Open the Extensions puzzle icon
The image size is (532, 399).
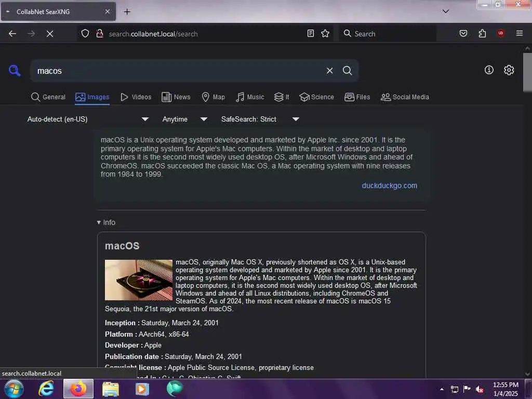pyautogui.click(x=482, y=33)
